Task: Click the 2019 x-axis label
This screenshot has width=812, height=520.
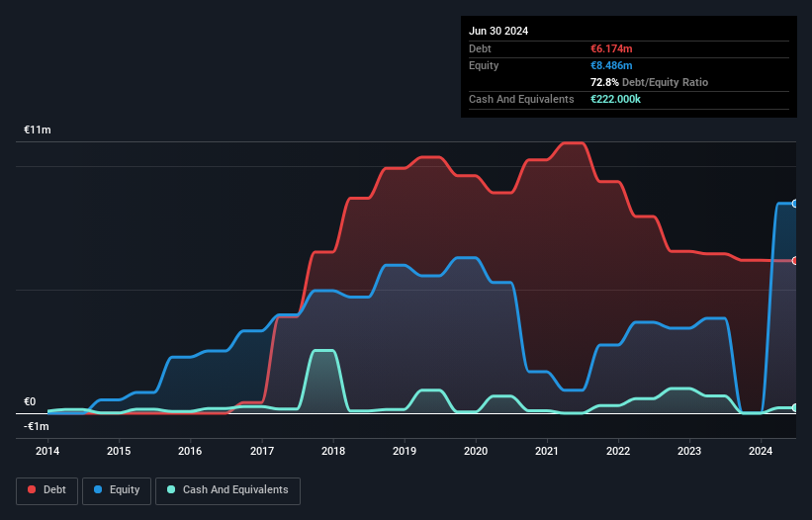Action: tap(405, 451)
